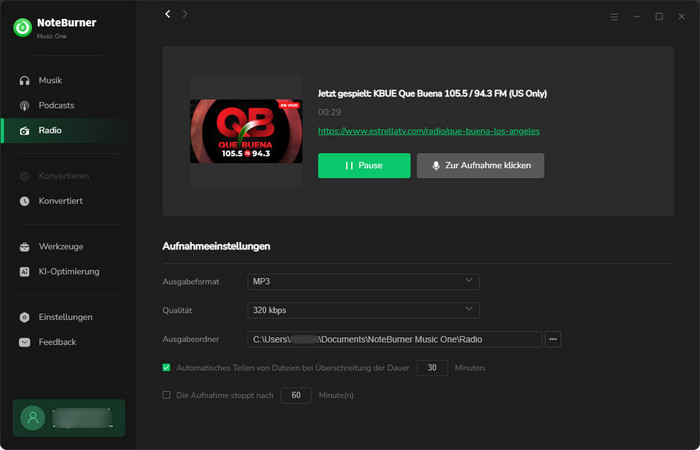Image resolution: width=700 pixels, height=450 pixels.
Task: Click the 'Automatisches Teilen von Dateien' label
Action: coord(293,368)
